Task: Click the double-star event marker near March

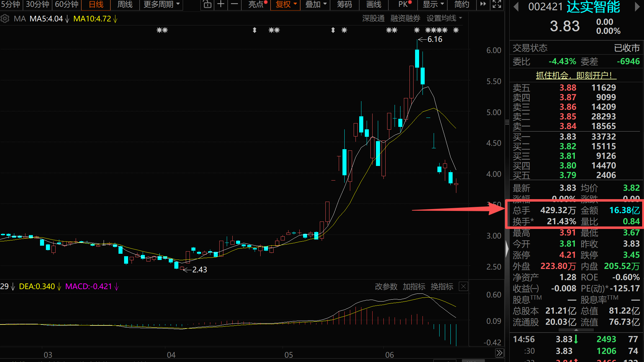Action: pos(162,30)
